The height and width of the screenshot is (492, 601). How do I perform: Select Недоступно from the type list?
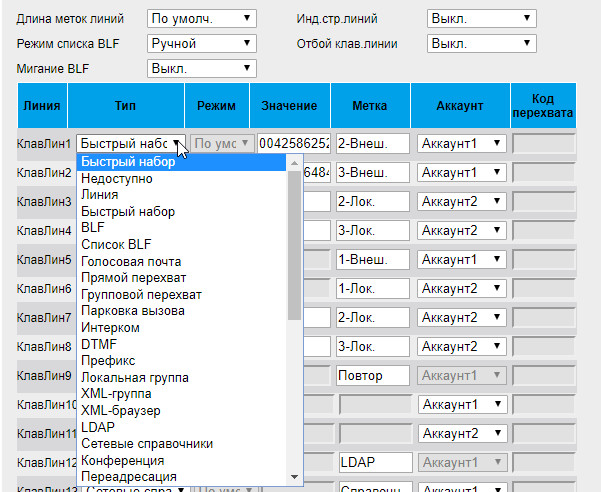pos(117,178)
